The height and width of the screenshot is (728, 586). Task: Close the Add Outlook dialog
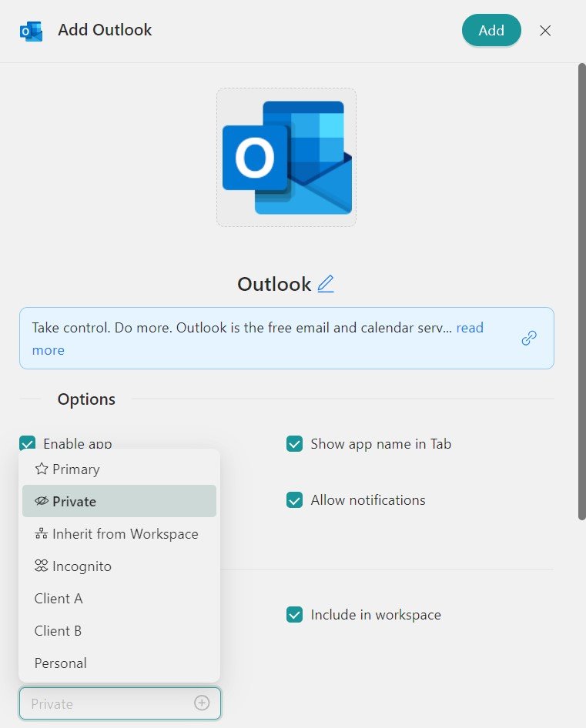(x=545, y=31)
